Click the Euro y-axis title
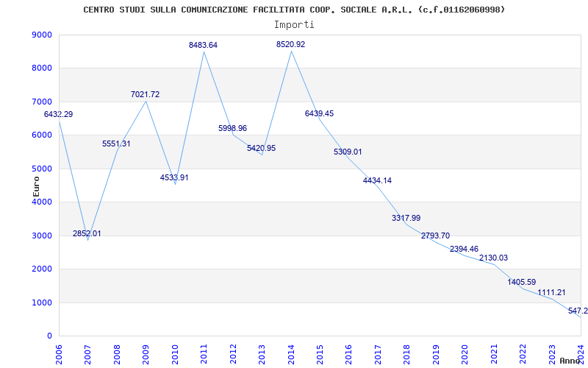This screenshot has height=368, width=588. tap(36, 186)
